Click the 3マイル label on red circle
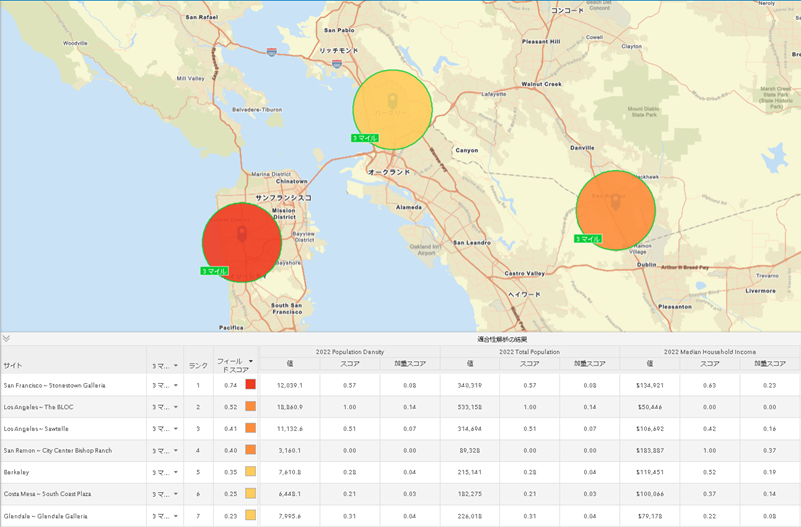The height and width of the screenshot is (527, 801). [x=214, y=271]
